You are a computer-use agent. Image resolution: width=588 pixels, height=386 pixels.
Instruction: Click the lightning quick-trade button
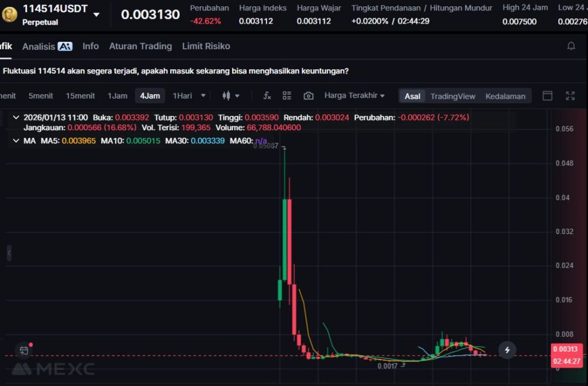(x=507, y=349)
